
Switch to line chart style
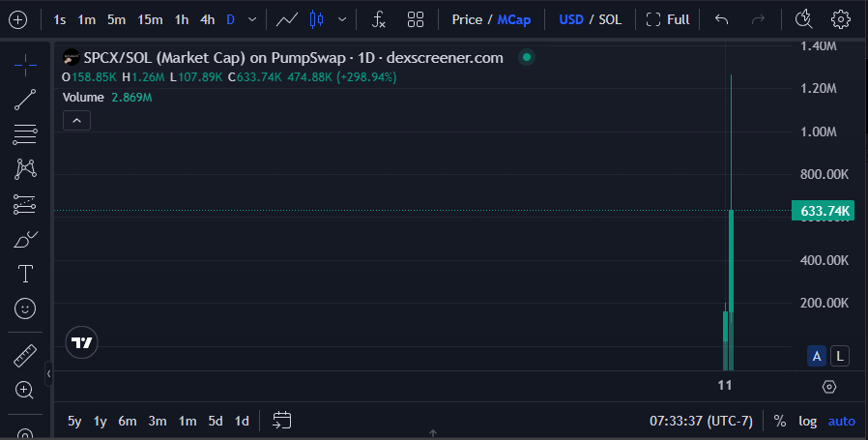coord(287,20)
